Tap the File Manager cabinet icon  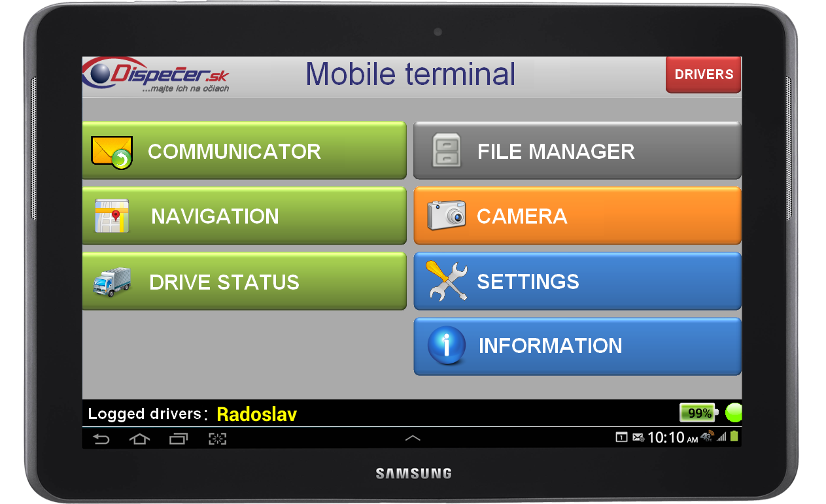coord(447,151)
